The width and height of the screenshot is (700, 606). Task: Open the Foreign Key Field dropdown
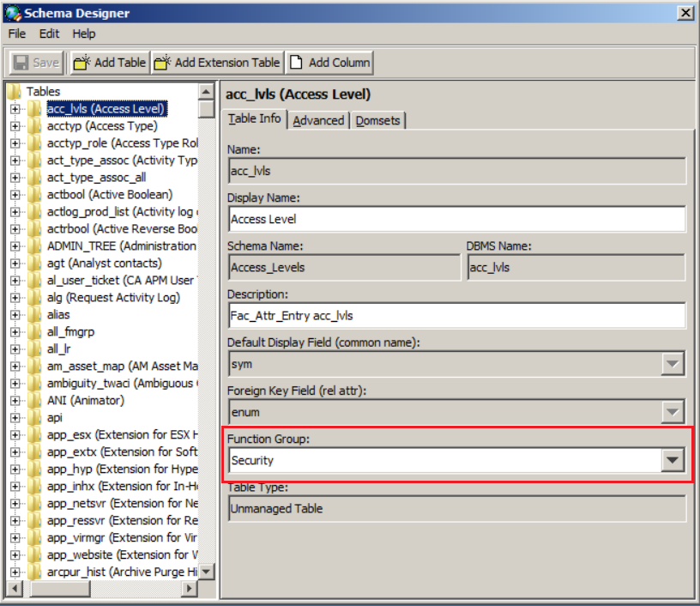(x=673, y=413)
